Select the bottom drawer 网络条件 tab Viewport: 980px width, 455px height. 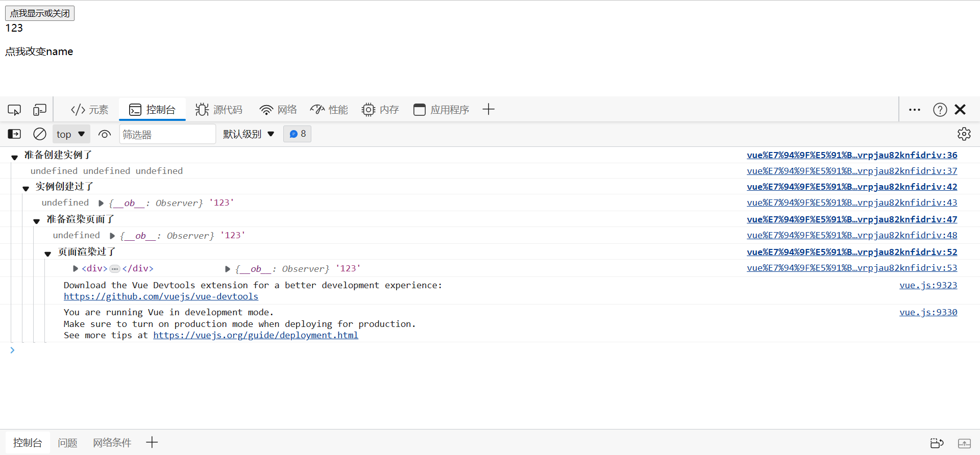point(112,442)
